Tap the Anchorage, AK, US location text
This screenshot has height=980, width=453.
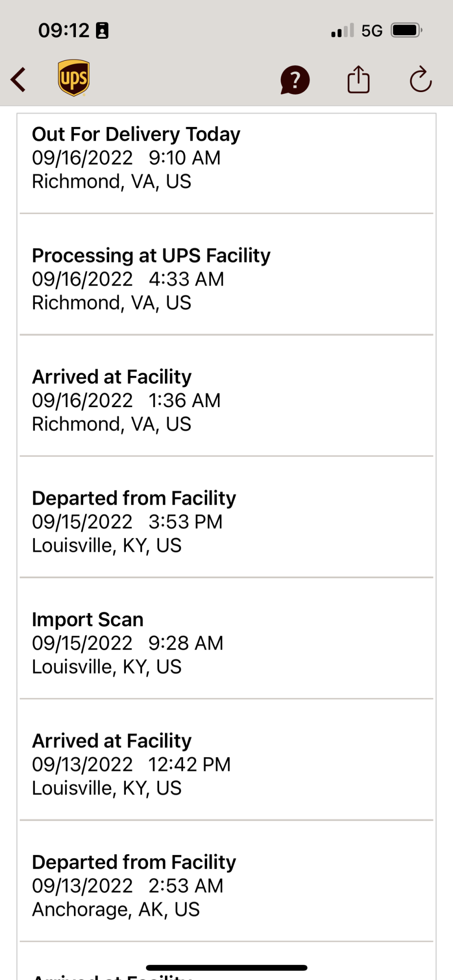tap(116, 909)
